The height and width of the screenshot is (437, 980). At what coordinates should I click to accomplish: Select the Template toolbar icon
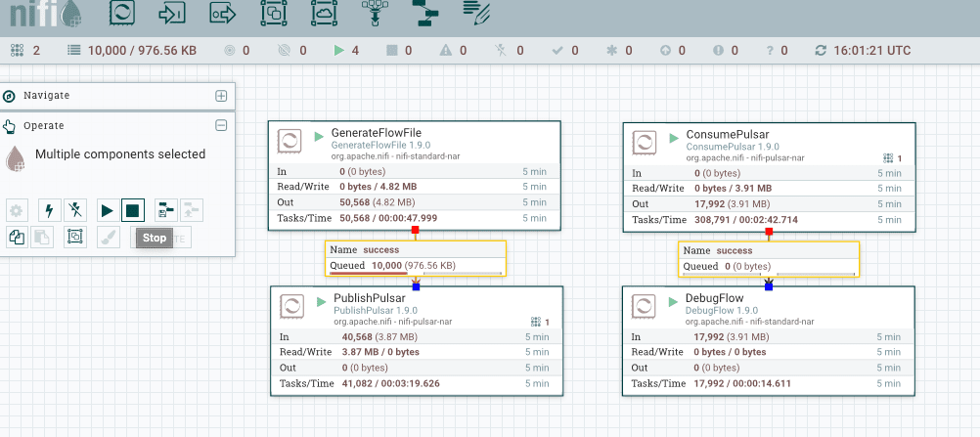point(425,13)
